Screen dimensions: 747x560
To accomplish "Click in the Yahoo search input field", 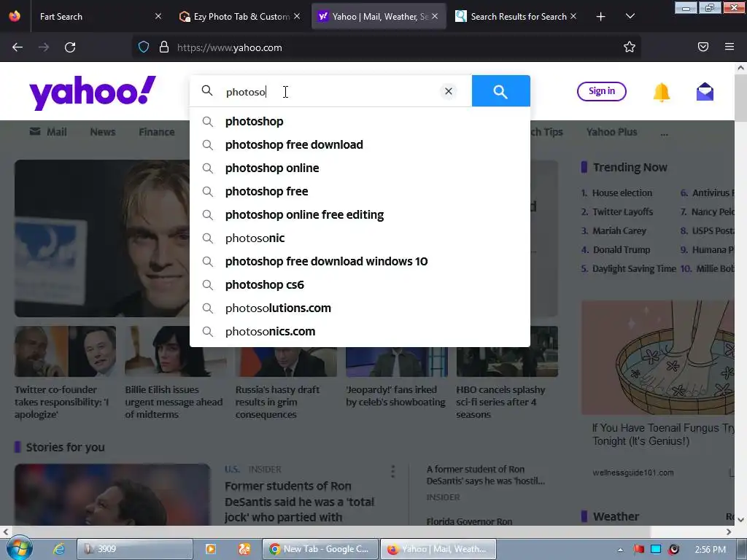I will click(x=329, y=91).
